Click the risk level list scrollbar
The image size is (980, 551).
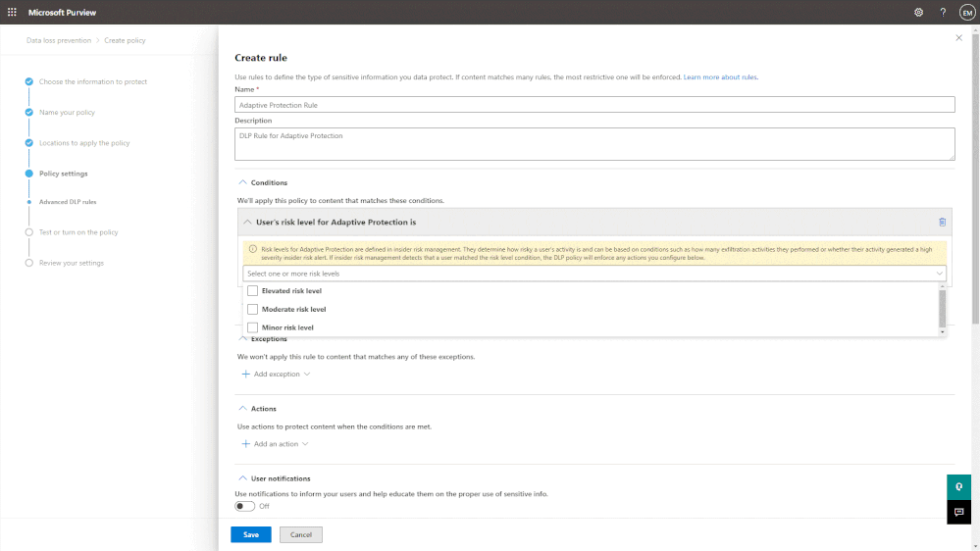coord(943,309)
